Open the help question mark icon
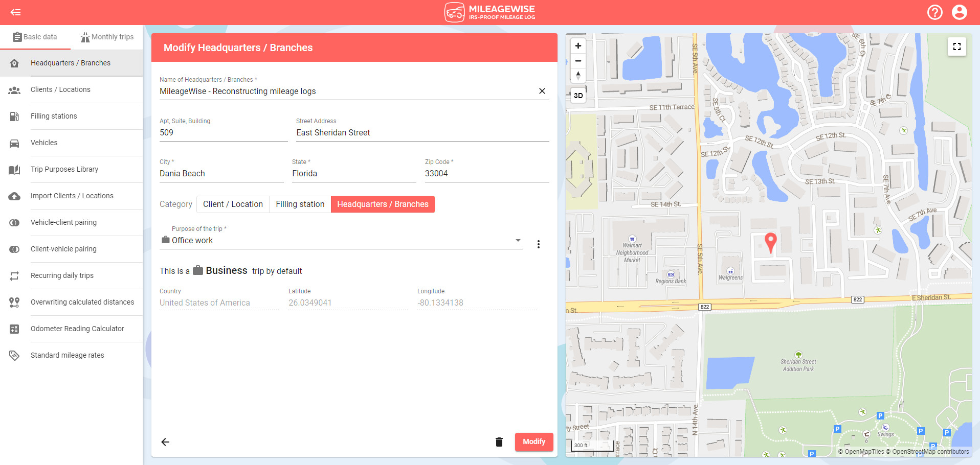This screenshot has height=465, width=980. [x=935, y=12]
